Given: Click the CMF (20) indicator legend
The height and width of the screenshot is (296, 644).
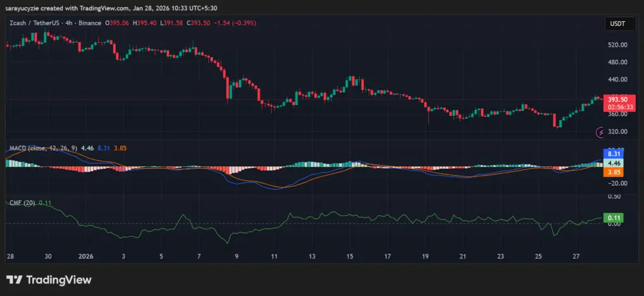Looking at the screenshot, I should 23,203.
